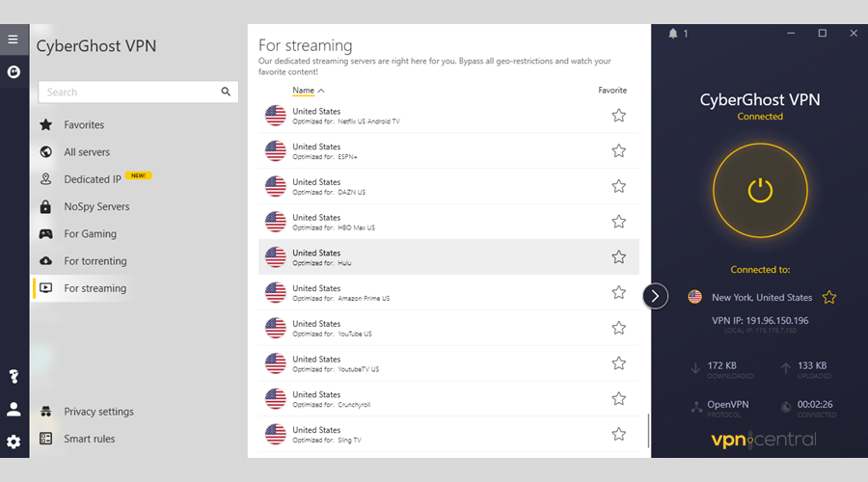
Task: Click the Search input field
Action: (x=130, y=93)
